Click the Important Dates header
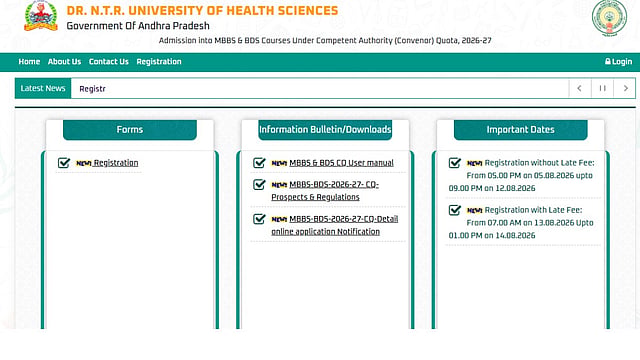 coord(520,130)
